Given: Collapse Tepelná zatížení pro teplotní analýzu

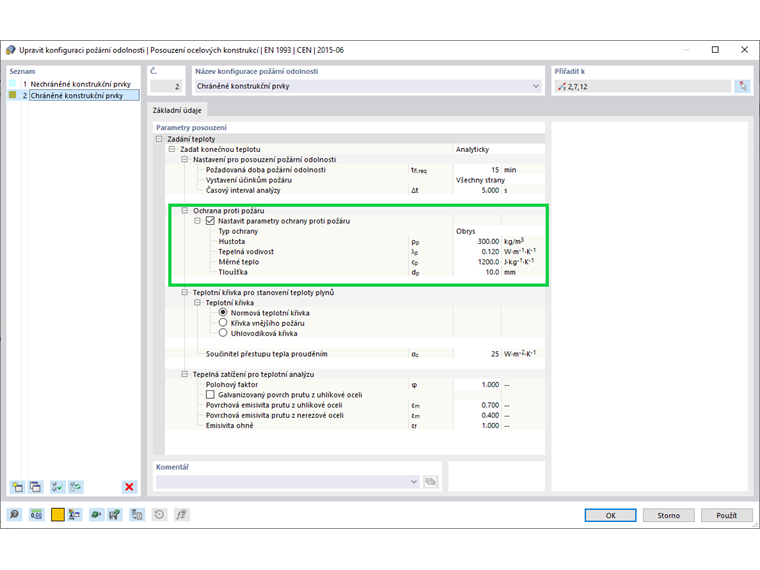Looking at the screenshot, I should tap(184, 374).
